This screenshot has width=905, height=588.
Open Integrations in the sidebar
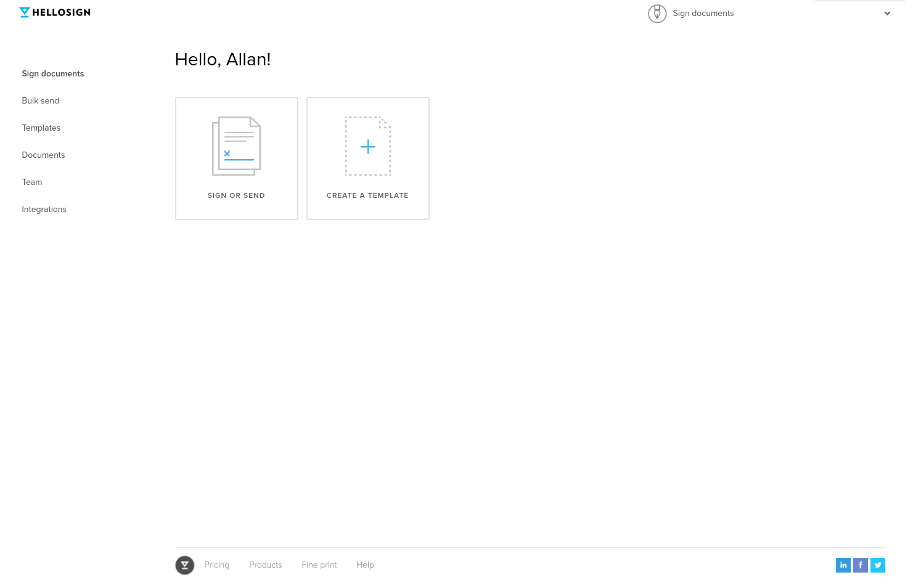click(44, 209)
